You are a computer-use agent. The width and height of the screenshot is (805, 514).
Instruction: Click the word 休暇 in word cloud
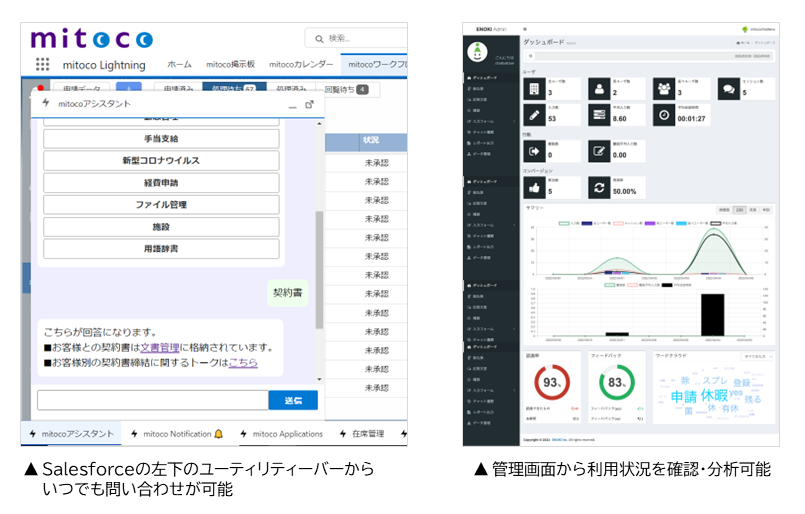tap(714, 395)
